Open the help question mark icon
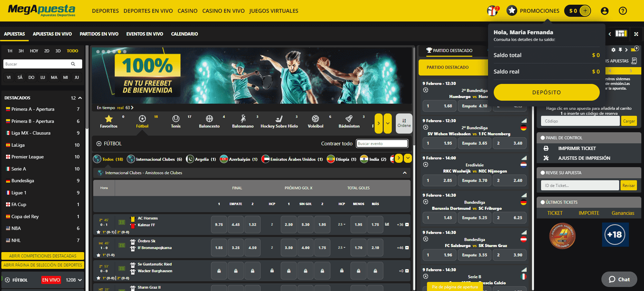The width and height of the screenshot is (644, 291). click(x=623, y=11)
